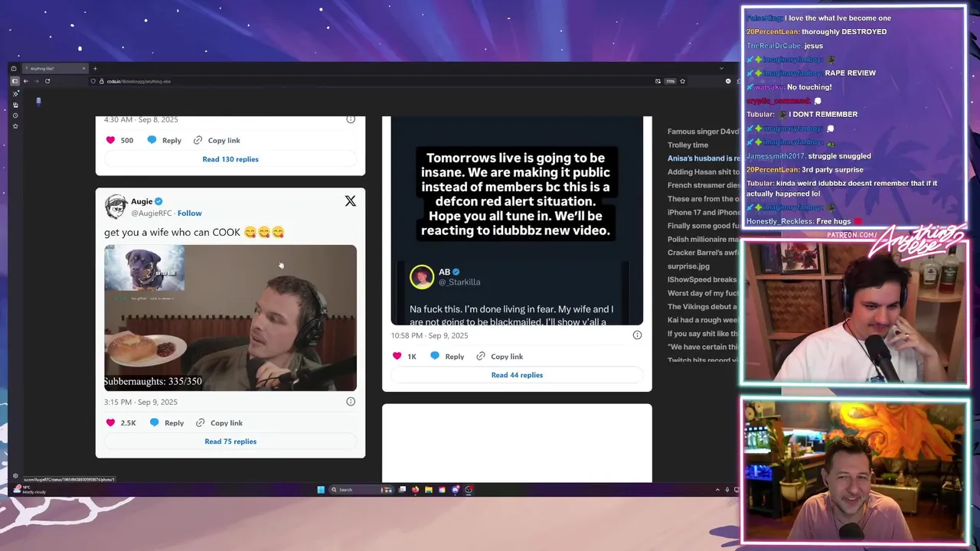Open bookmarks star in browser sidebar

pos(15,126)
